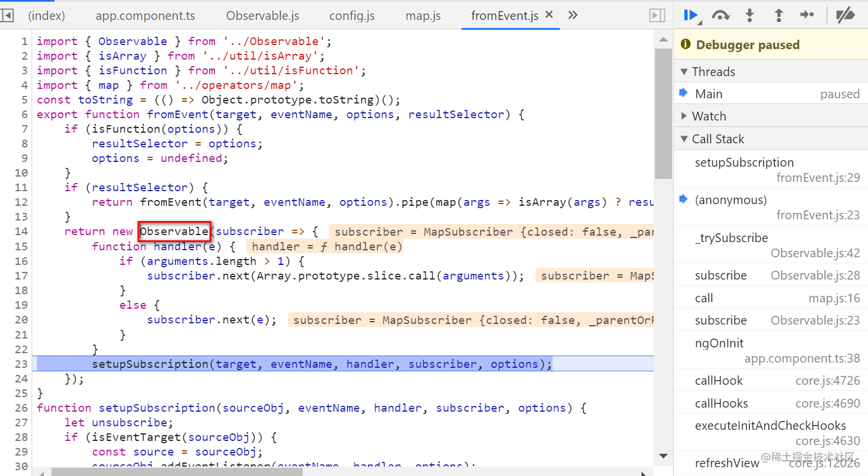Resume script execution
This screenshot has width=868, height=476.
691,15
